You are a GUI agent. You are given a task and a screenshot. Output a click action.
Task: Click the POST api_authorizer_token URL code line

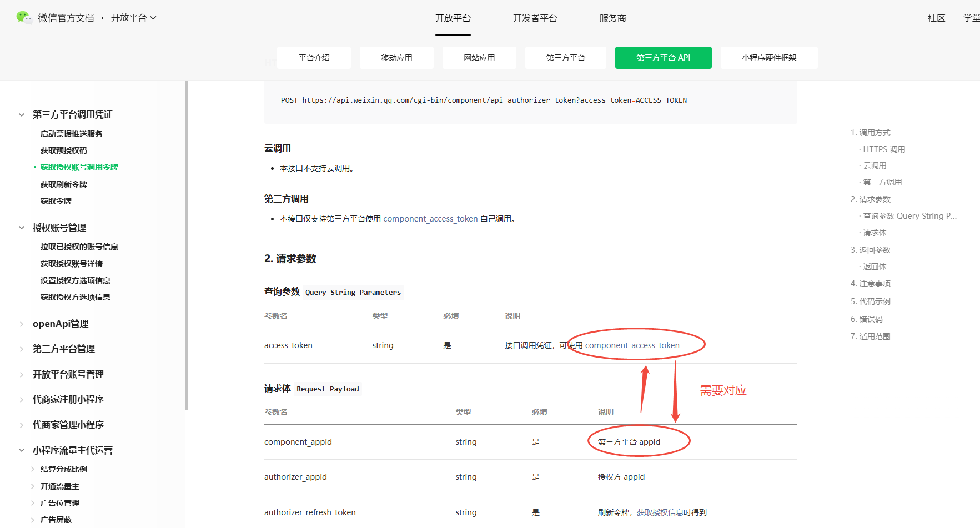484,100
